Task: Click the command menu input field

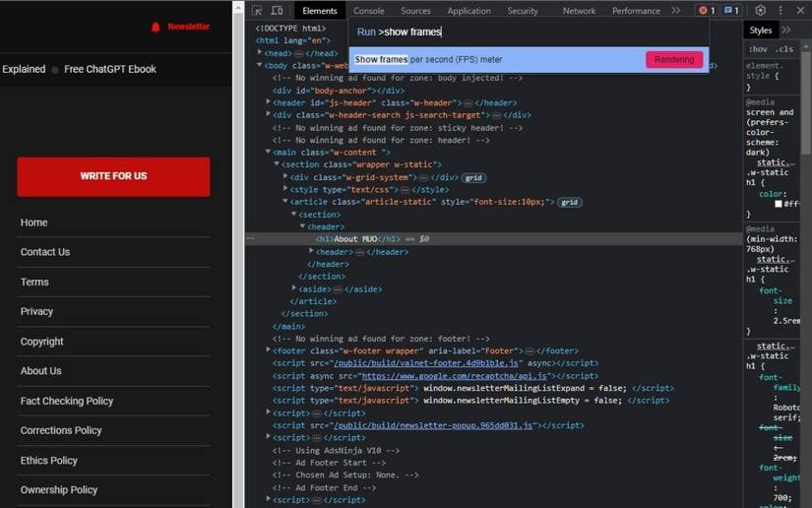Action: pyautogui.click(x=529, y=32)
